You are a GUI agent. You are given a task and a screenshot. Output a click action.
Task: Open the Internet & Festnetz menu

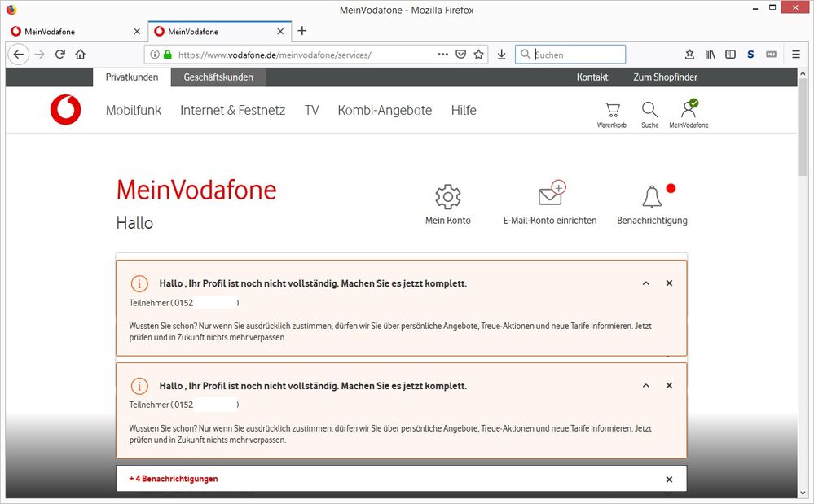(x=232, y=110)
